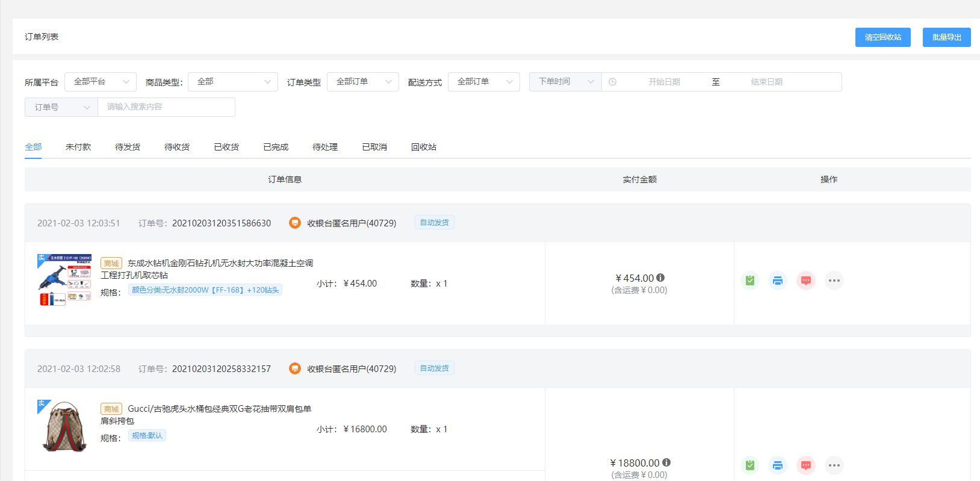The width and height of the screenshot is (980, 481).
Task: Click 开始日期 input field
Action: 664,82
